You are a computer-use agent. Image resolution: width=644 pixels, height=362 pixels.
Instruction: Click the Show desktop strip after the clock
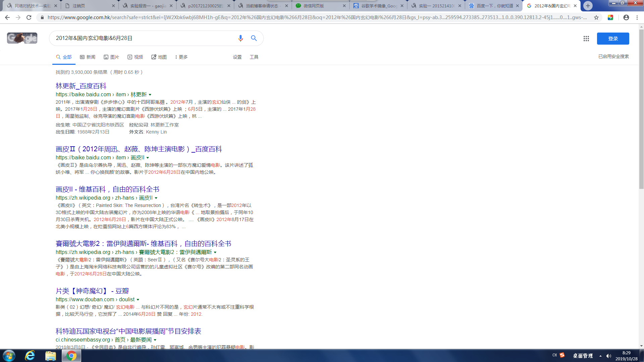642,356
